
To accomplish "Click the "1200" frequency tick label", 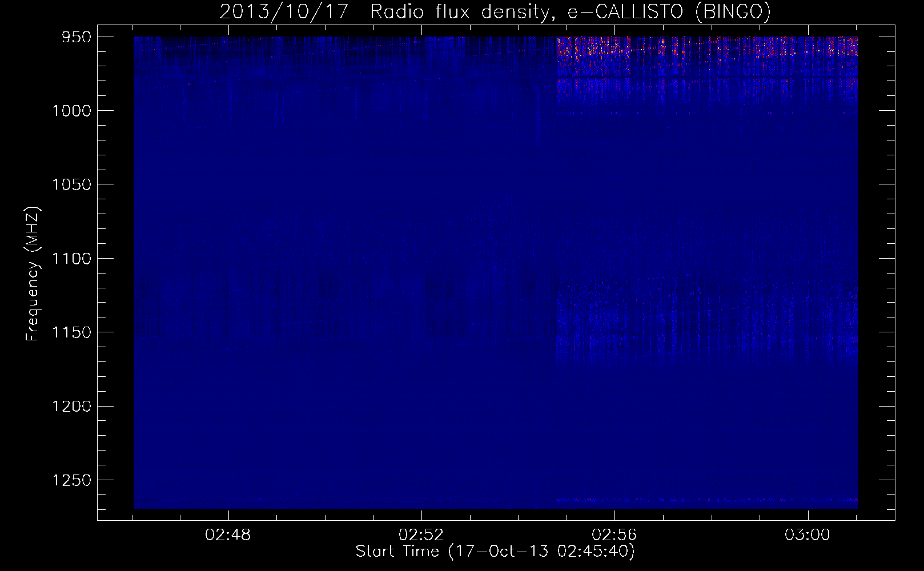I will pos(71,407).
